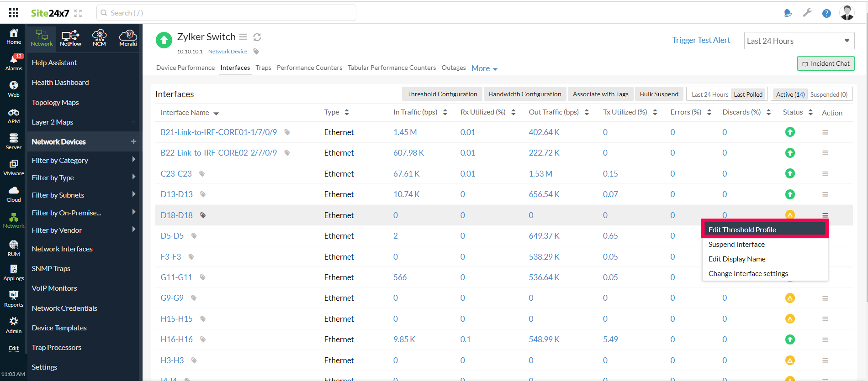Image resolution: width=868 pixels, height=381 pixels.
Task: Click tag icon next to D18-D18
Action: (x=203, y=215)
